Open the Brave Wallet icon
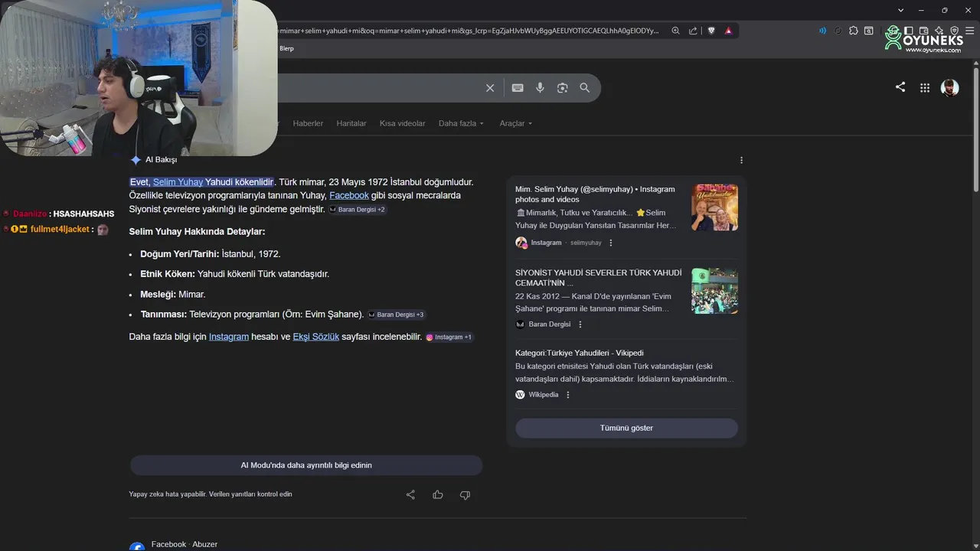980x551 pixels. (x=924, y=31)
